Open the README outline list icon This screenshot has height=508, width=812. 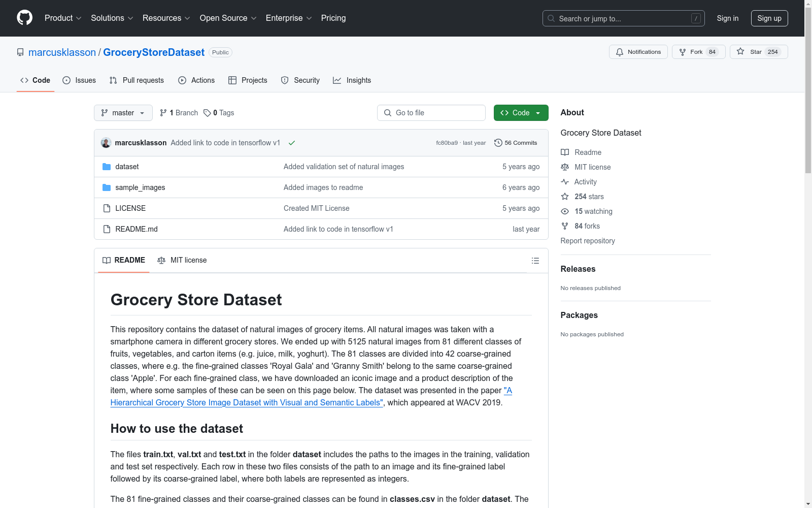click(535, 261)
